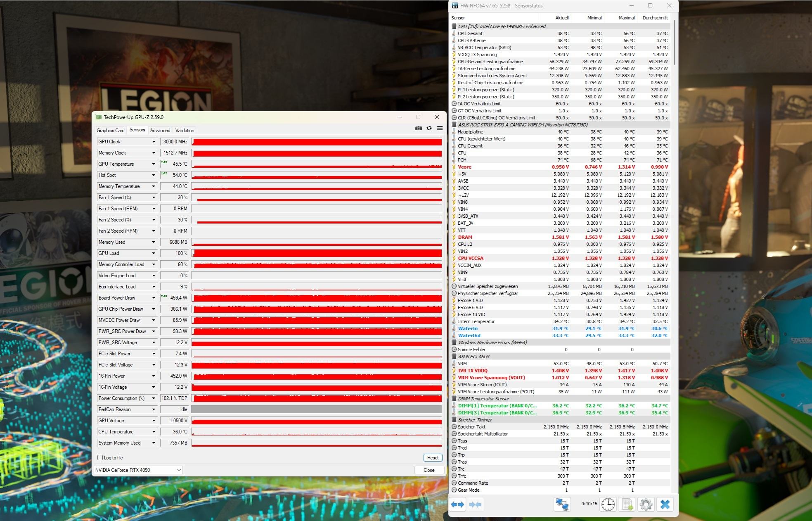
Task: Select the DRAM voltage row
Action: [x=561, y=237]
